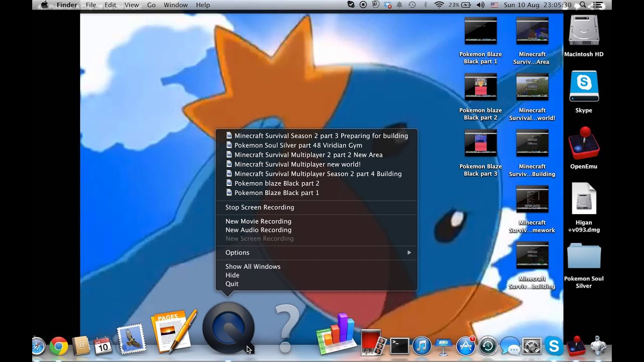This screenshot has height=362, width=644.
Task: Select the Pokemon Soul Silver folder
Action: coord(584,266)
